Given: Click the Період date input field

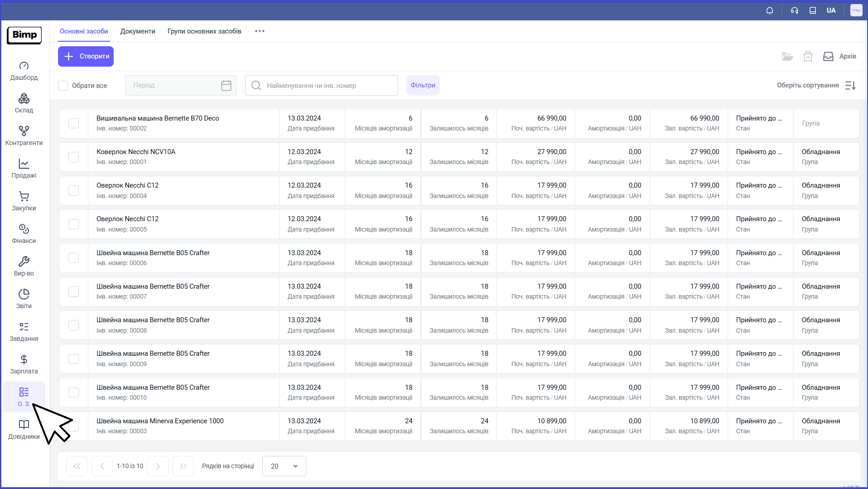Looking at the screenshot, I should pos(181,85).
